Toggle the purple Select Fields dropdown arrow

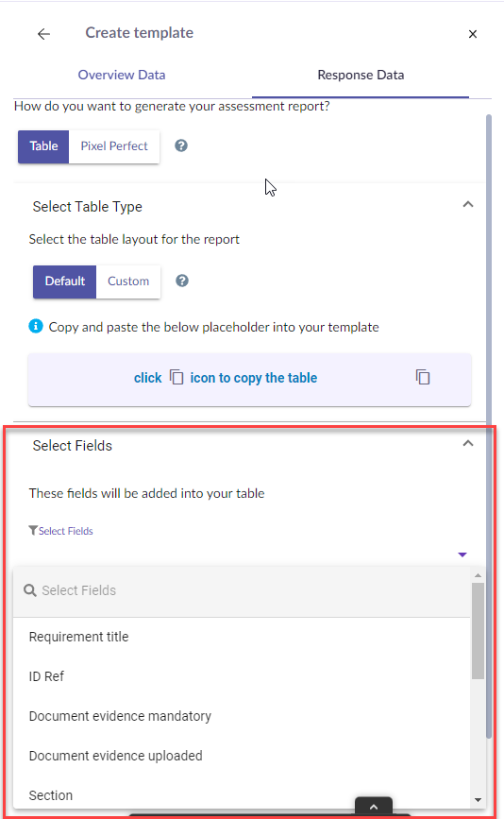point(462,555)
